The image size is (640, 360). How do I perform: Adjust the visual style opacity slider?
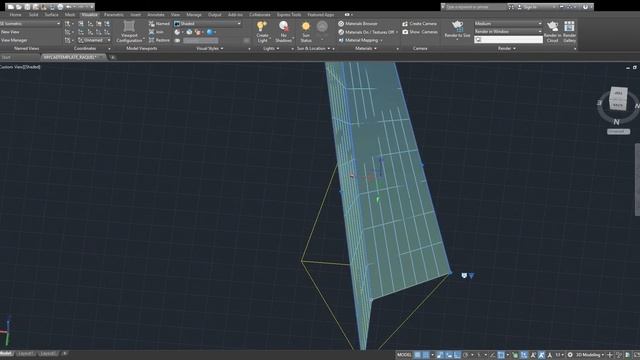tap(201, 40)
